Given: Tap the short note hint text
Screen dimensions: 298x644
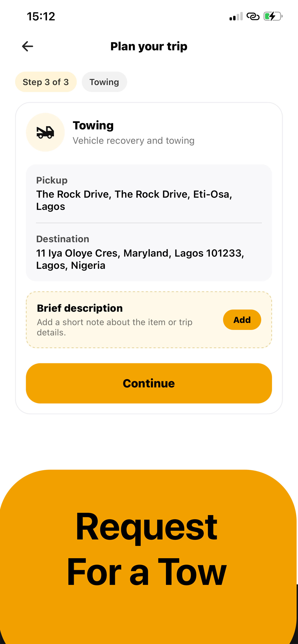Looking at the screenshot, I should pos(115,327).
